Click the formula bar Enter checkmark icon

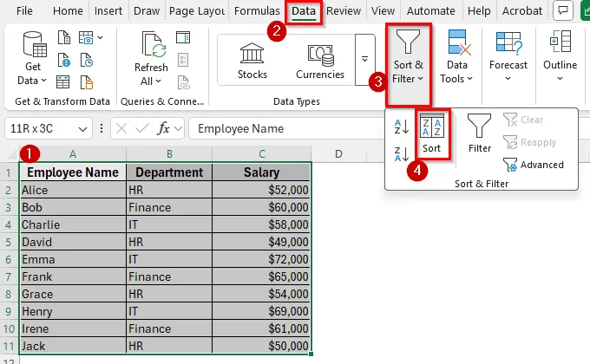point(142,128)
